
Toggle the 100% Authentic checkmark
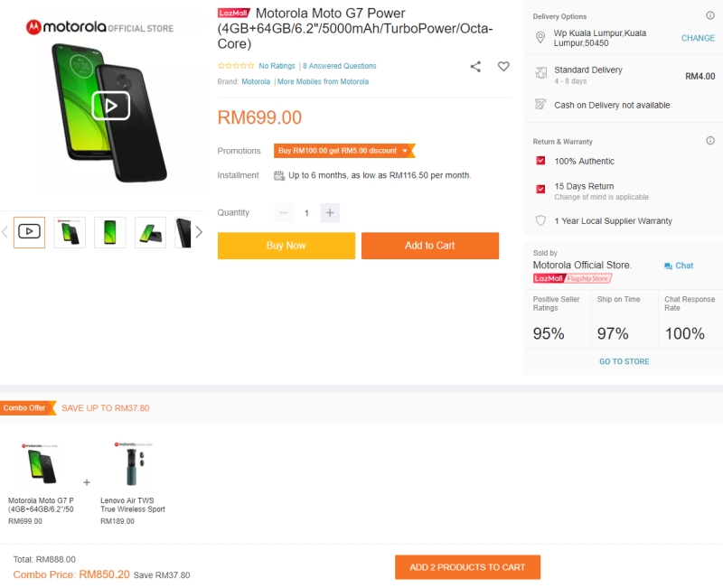click(x=540, y=161)
